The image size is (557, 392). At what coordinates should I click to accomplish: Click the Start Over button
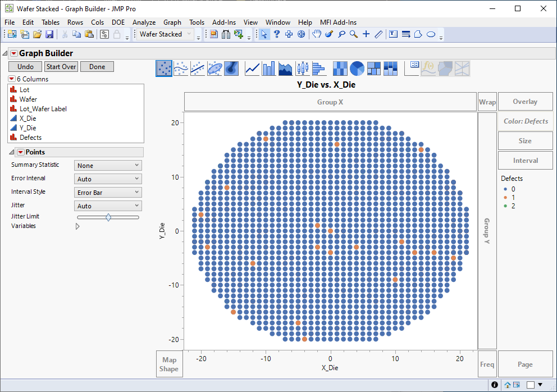[x=61, y=66]
